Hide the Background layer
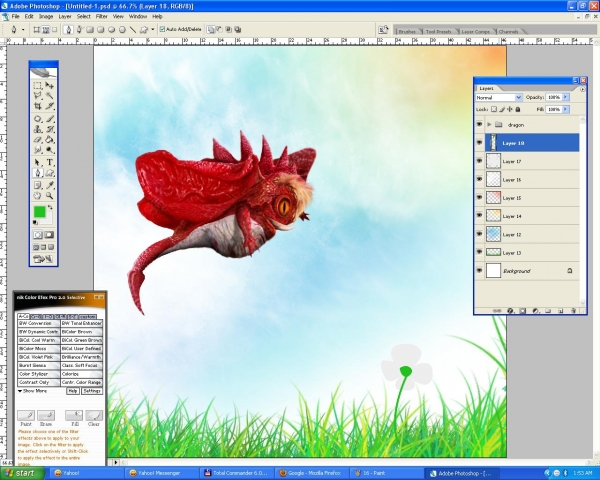The image size is (600, 480). (x=479, y=270)
